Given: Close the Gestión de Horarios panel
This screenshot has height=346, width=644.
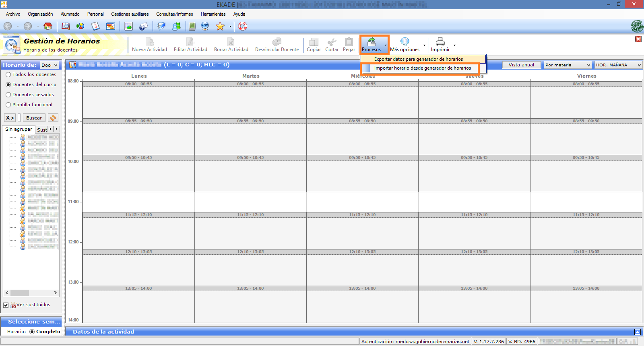Looking at the screenshot, I should click(x=638, y=39).
